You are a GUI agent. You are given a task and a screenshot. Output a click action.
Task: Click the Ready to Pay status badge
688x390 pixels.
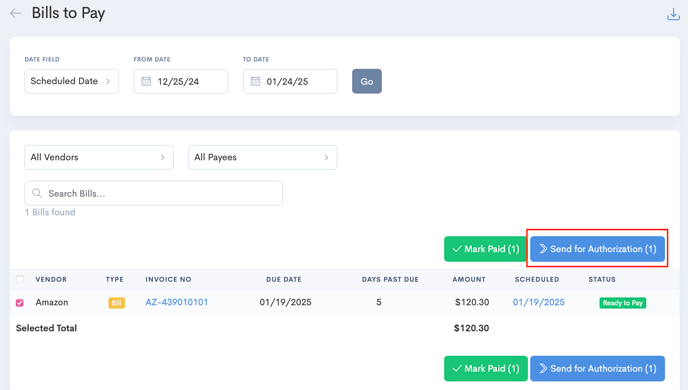pos(622,303)
